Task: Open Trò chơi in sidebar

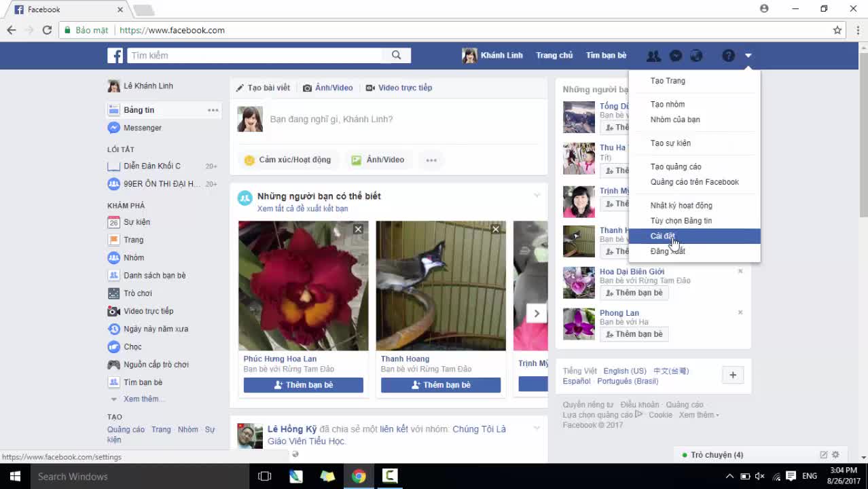Action: (137, 293)
